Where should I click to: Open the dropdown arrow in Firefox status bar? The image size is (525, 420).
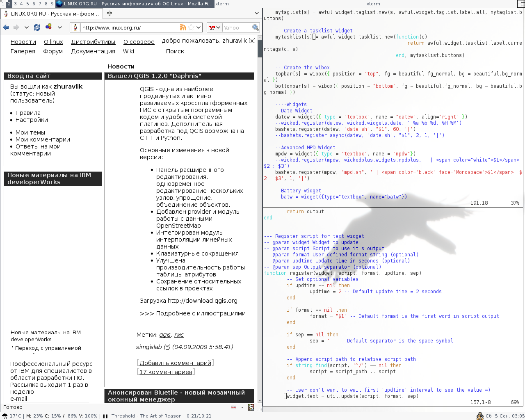[x=242, y=407]
